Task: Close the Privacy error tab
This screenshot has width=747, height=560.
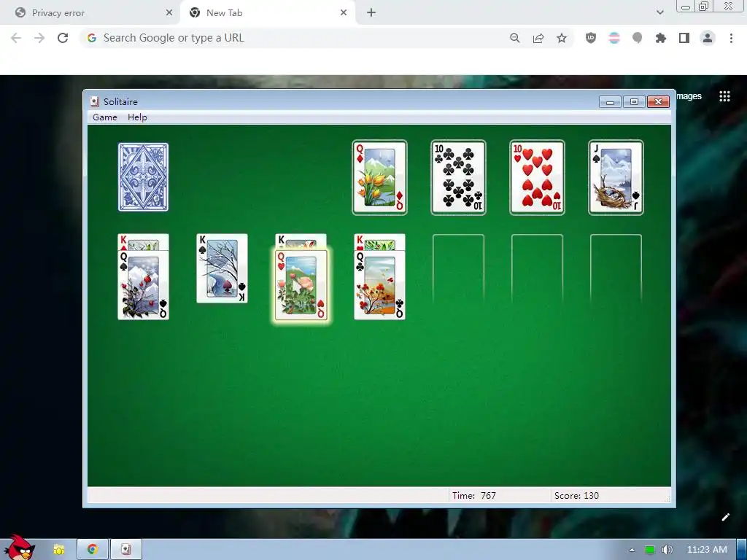Action: [169, 13]
